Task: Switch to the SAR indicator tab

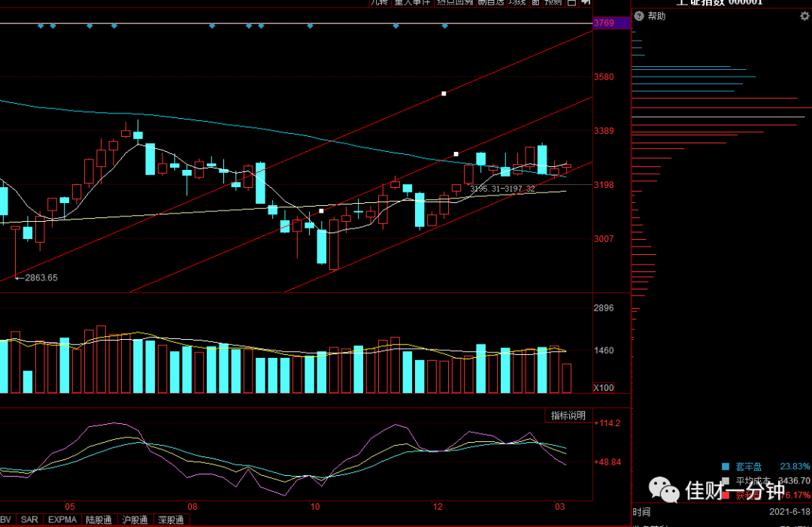Action: 29,519
